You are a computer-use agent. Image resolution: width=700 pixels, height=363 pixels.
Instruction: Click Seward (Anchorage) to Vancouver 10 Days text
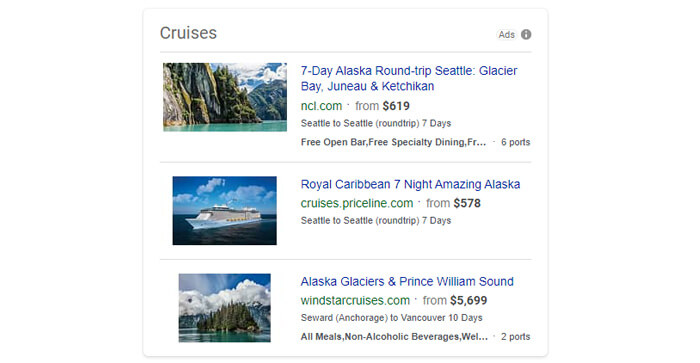coord(392,318)
